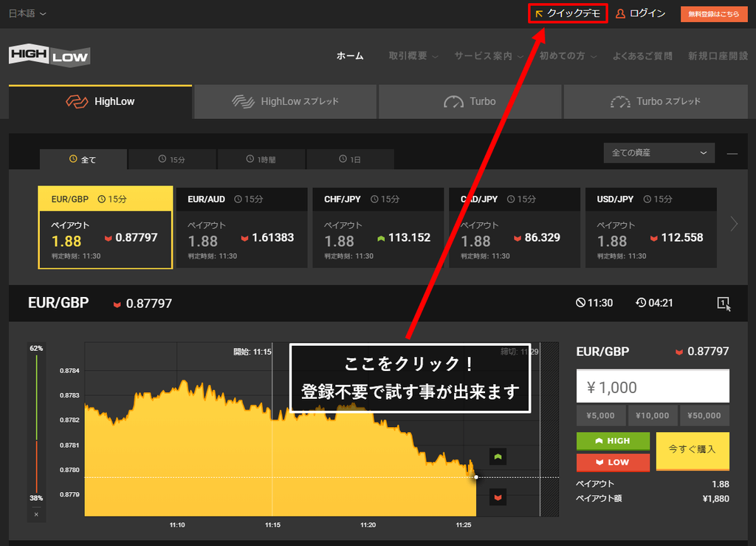Click the 今すぐ購入 buy button
This screenshot has height=546, width=756.
click(693, 451)
